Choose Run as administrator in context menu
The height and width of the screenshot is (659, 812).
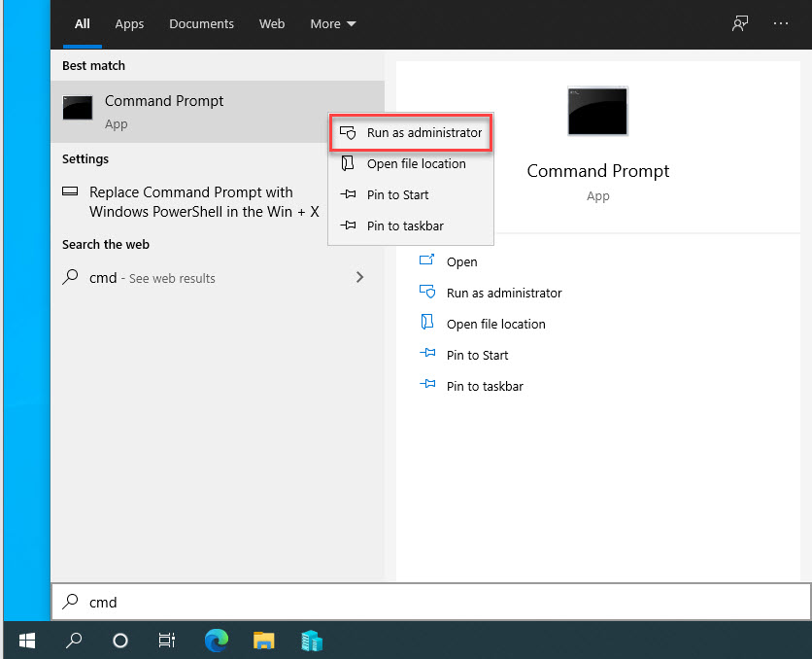(x=411, y=132)
